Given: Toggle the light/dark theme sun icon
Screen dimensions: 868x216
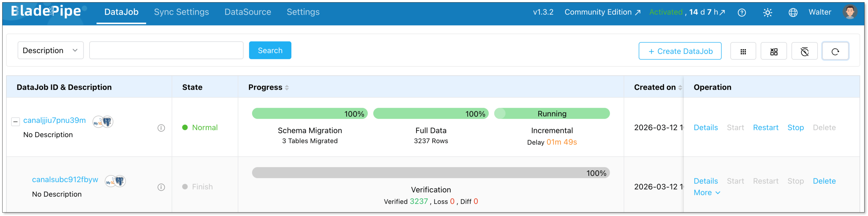Looking at the screenshot, I should (x=767, y=12).
